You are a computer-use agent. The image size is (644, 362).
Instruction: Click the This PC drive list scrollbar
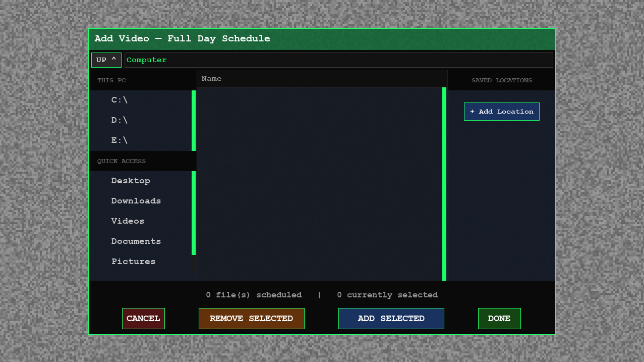194,121
